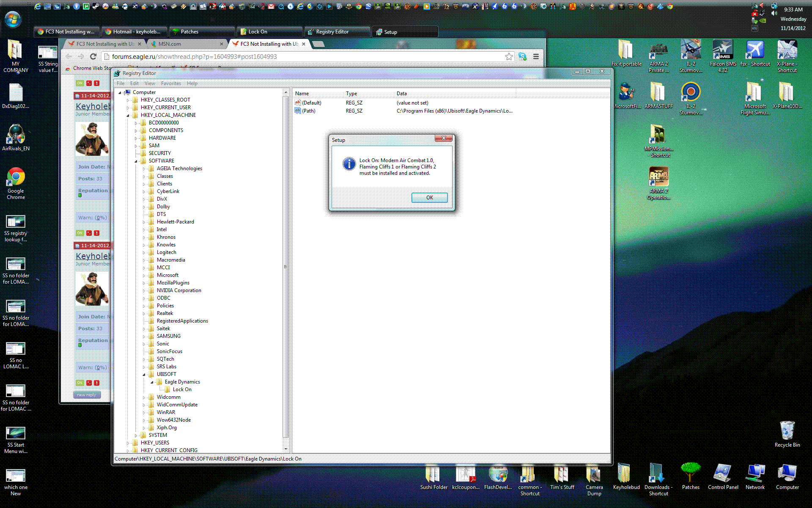Launch the X-Plane - Shortcut icon
This screenshot has width=812, height=508.
787,56
